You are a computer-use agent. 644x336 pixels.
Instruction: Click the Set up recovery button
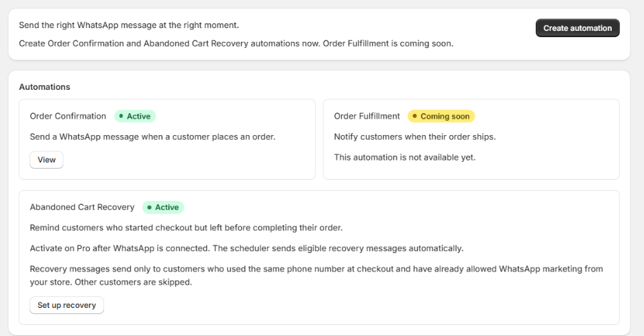(66, 305)
